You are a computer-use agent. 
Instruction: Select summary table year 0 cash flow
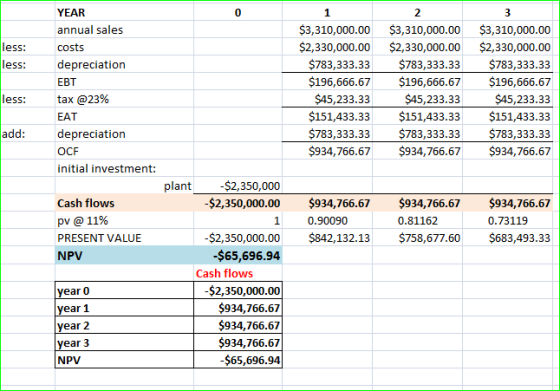tap(238, 290)
